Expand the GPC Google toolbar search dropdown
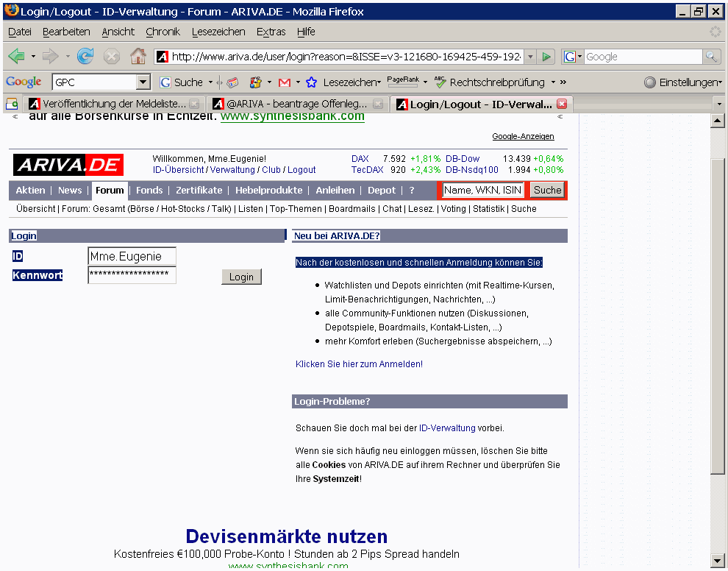The image size is (728, 571). coord(143,82)
